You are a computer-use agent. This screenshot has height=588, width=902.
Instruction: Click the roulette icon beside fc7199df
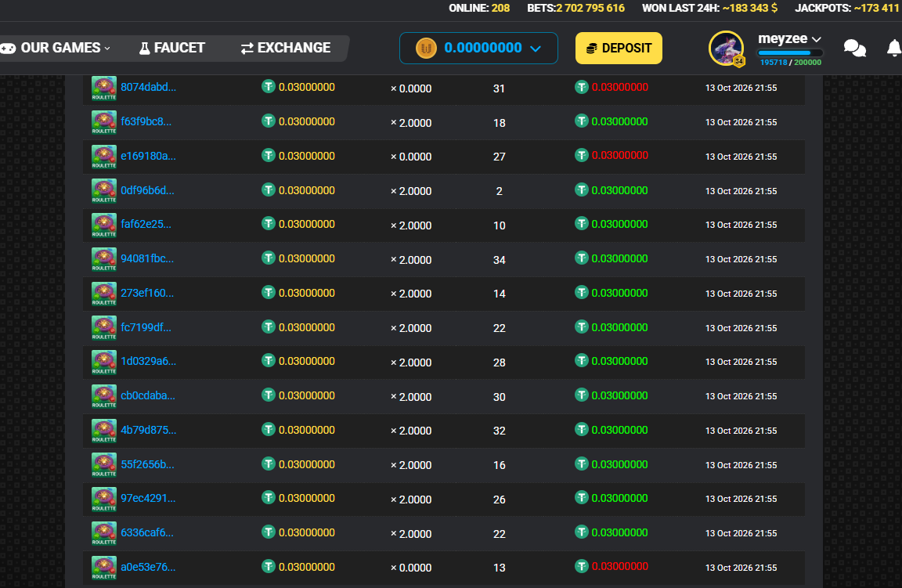tap(104, 328)
